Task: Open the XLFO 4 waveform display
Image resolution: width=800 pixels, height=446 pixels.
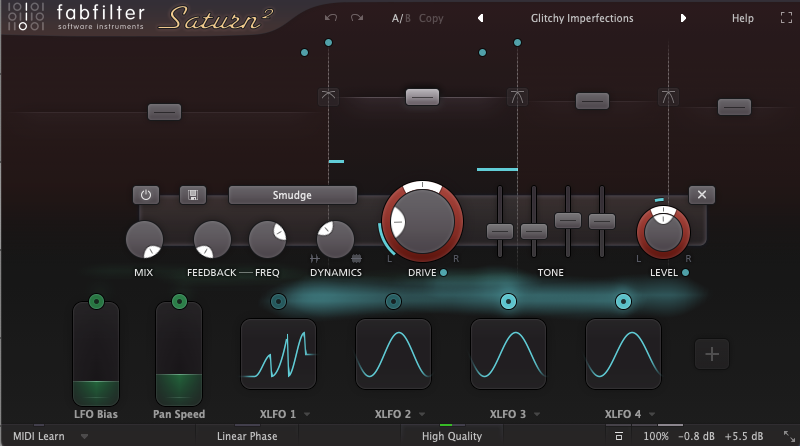Action: pyautogui.click(x=623, y=354)
